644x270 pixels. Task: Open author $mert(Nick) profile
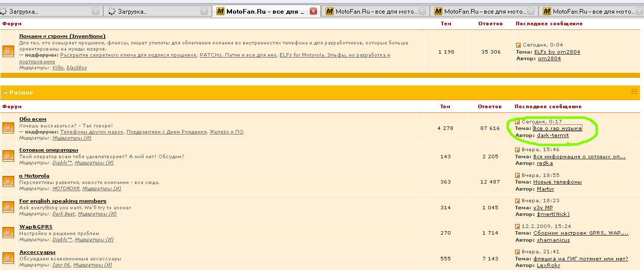coord(553,214)
